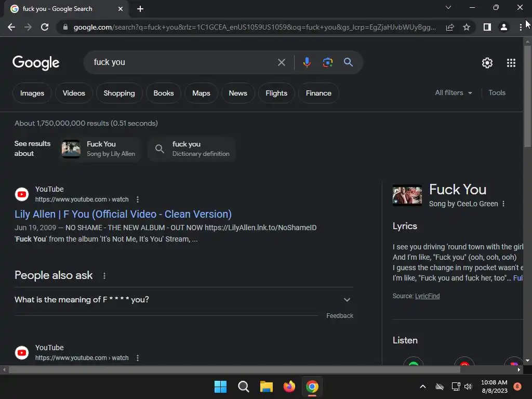Switch to Videos results

tap(74, 93)
